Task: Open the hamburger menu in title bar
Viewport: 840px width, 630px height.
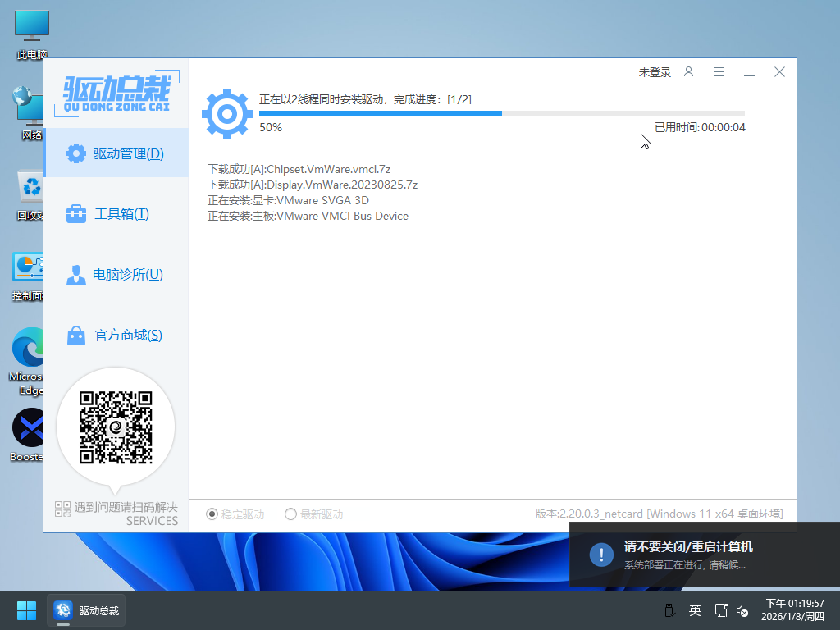Action: pos(719,72)
